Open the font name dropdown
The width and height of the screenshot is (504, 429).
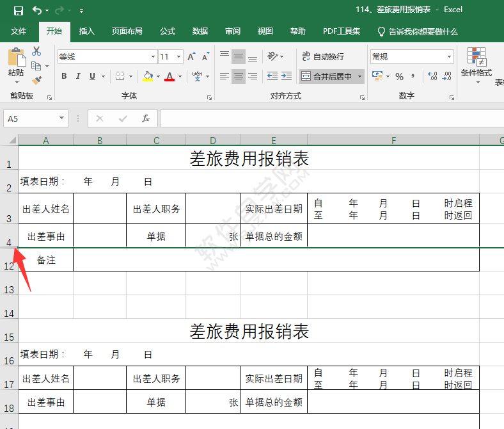pyautogui.click(x=153, y=57)
